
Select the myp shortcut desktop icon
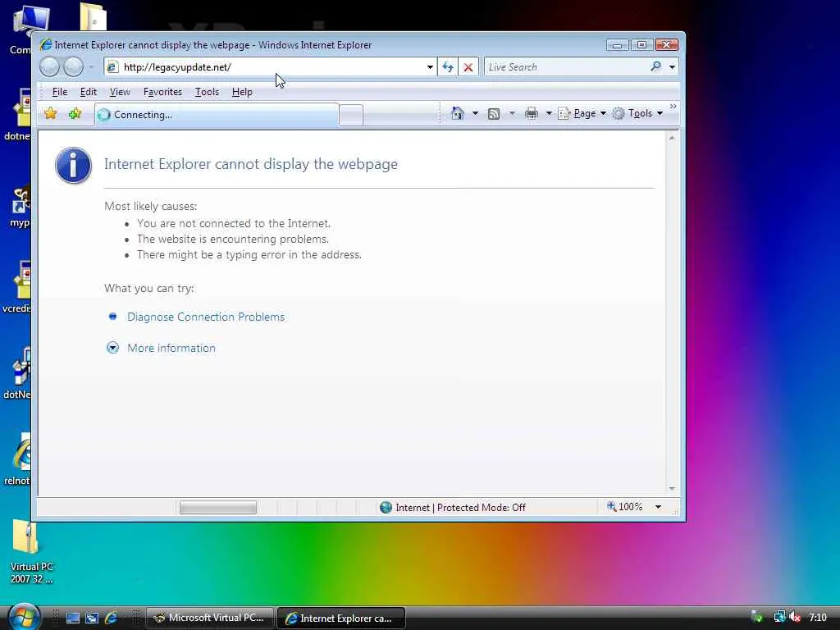pyautogui.click(x=20, y=208)
